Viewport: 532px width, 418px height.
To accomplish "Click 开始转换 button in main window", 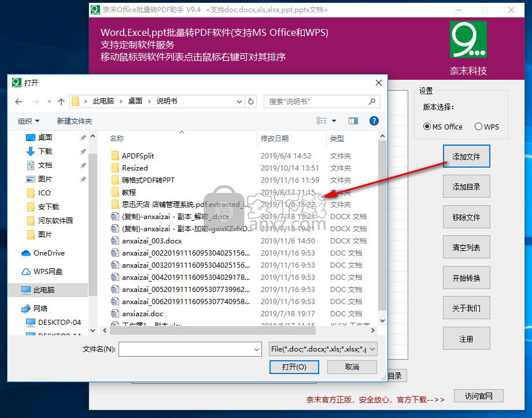I will pyautogui.click(x=466, y=278).
